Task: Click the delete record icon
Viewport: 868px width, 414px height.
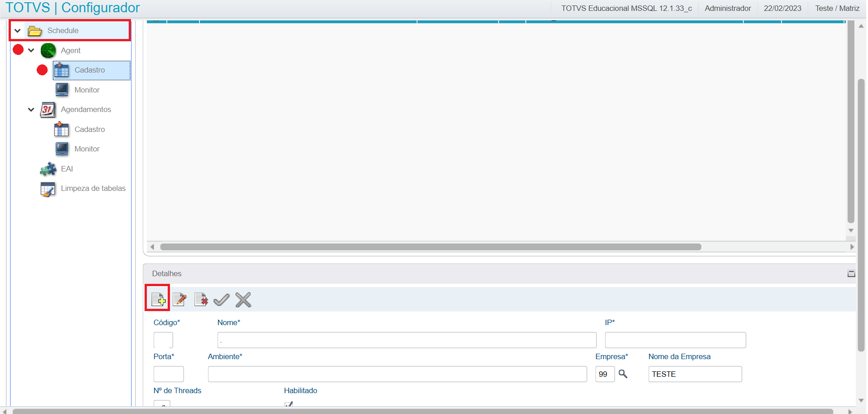Action: (x=201, y=299)
